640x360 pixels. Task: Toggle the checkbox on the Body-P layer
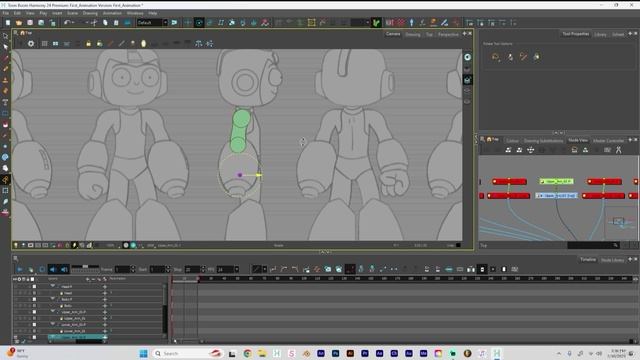(x=34, y=299)
